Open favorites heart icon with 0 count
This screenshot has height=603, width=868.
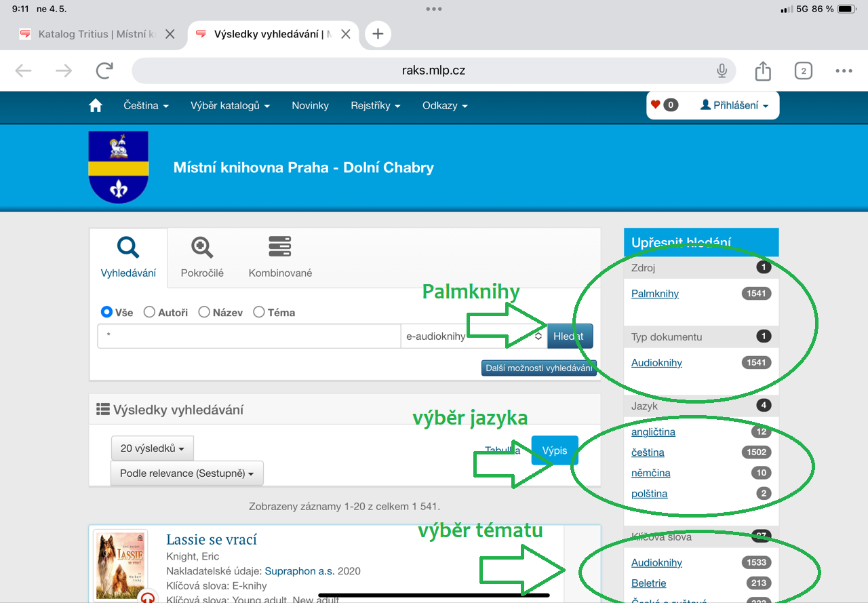tap(664, 105)
